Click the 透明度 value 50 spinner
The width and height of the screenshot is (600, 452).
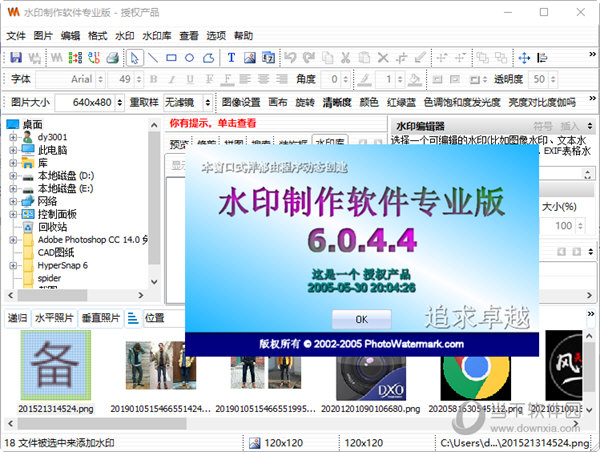click(x=553, y=79)
